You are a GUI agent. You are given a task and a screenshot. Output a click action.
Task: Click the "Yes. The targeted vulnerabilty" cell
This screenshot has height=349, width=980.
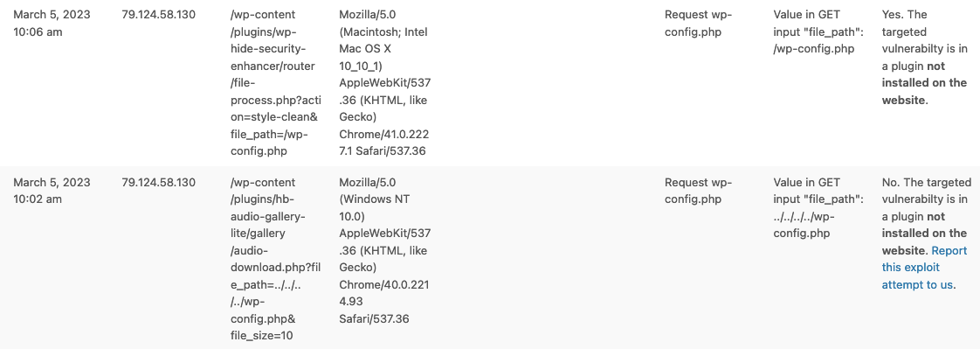pos(924,57)
